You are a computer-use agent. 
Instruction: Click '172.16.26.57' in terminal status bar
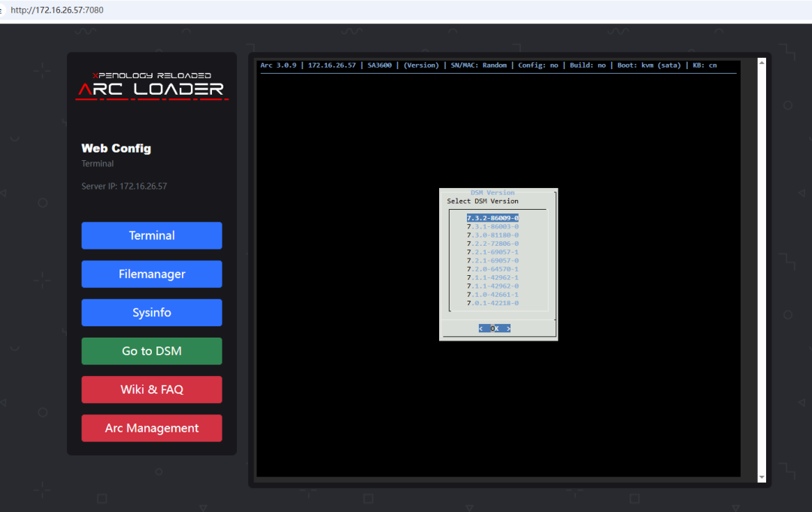pyautogui.click(x=332, y=65)
